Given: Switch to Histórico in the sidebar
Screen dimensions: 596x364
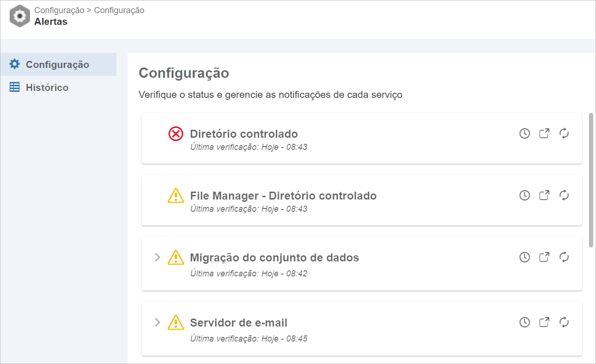Looking at the screenshot, I should [x=58, y=88].
